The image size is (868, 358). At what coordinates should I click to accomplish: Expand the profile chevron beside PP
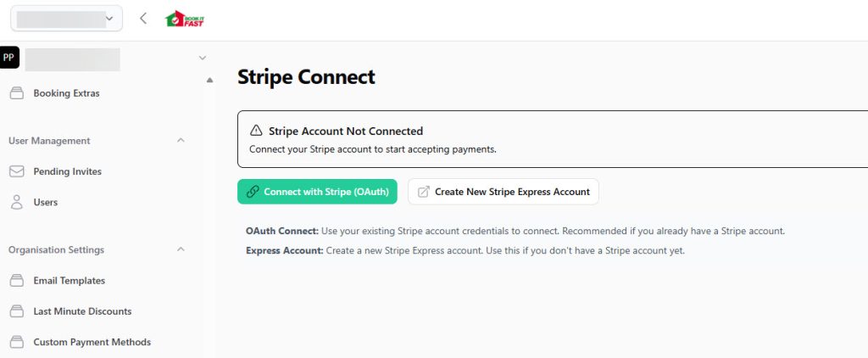(202, 58)
